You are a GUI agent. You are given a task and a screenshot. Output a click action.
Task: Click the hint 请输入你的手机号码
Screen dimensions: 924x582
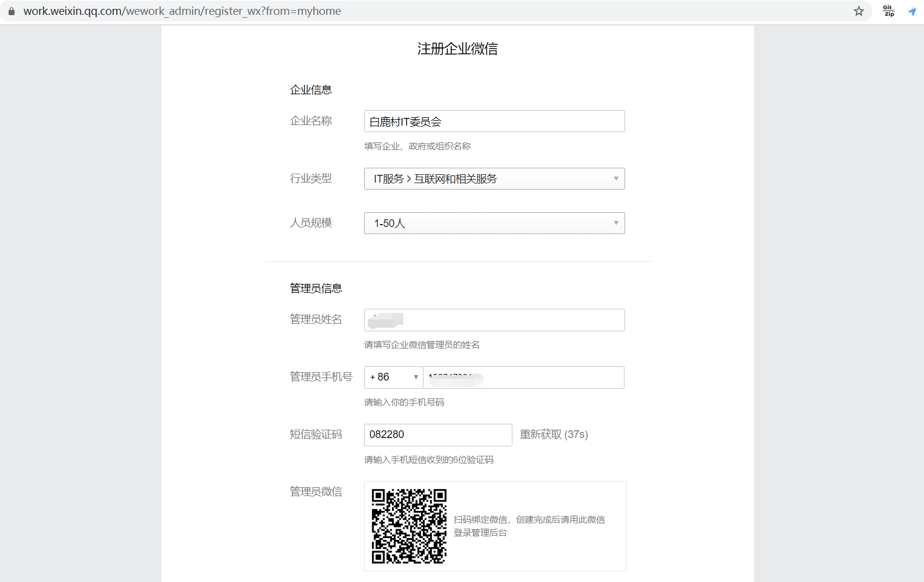(x=404, y=402)
